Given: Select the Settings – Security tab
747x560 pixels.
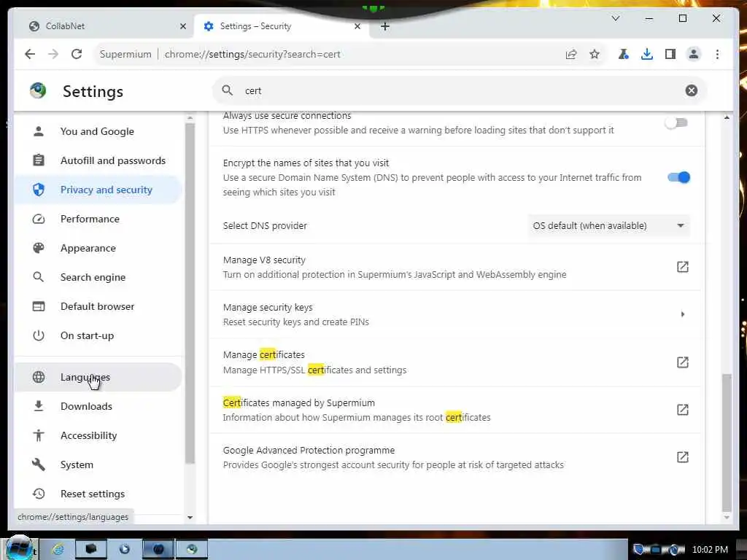Looking at the screenshot, I should pyautogui.click(x=281, y=26).
